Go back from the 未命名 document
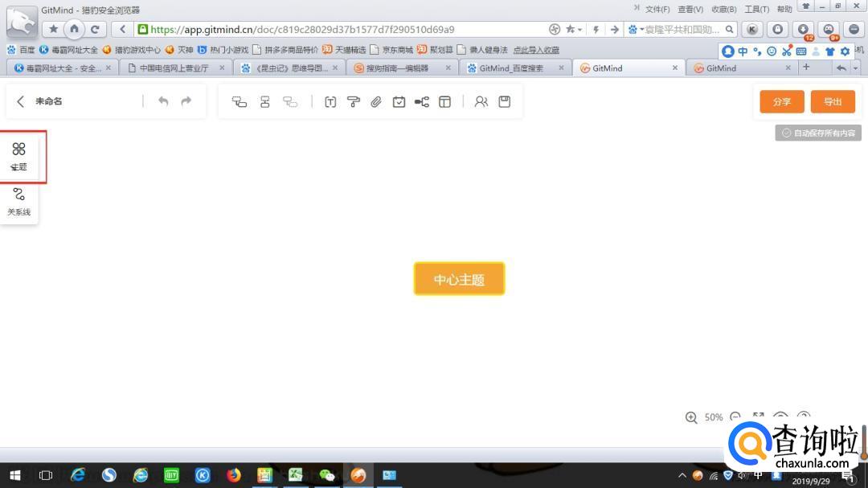868x488 pixels. coord(20,101)
